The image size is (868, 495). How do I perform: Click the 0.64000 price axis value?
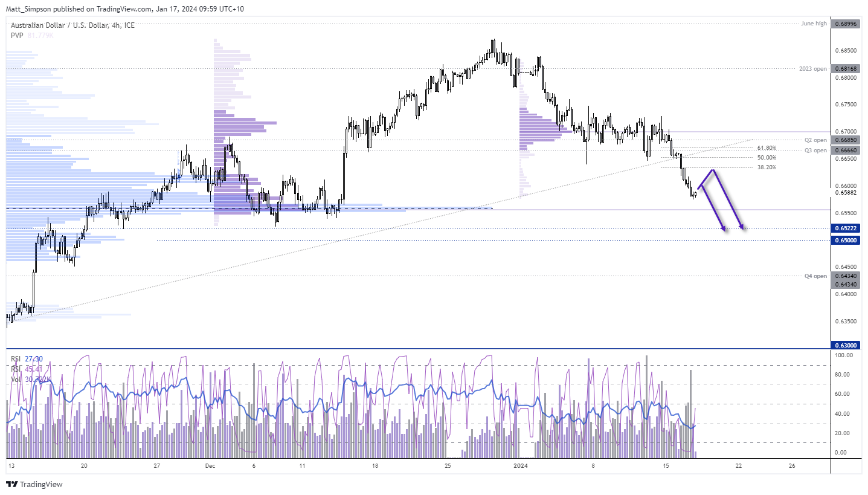click(847, 294)
